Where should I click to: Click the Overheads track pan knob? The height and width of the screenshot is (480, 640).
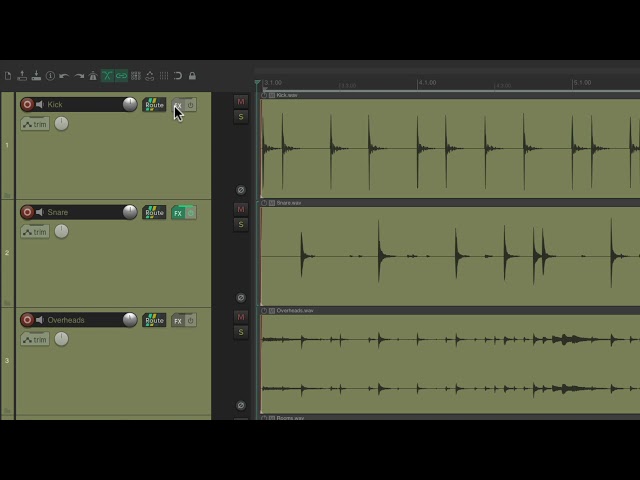62,339
